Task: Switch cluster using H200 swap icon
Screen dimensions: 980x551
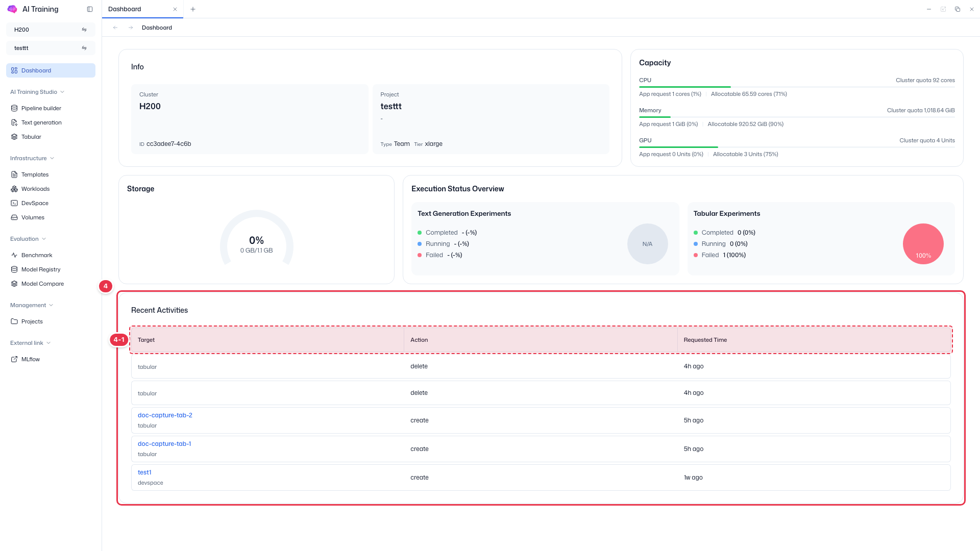Action: pyautogui.click(x=84, y=30)
